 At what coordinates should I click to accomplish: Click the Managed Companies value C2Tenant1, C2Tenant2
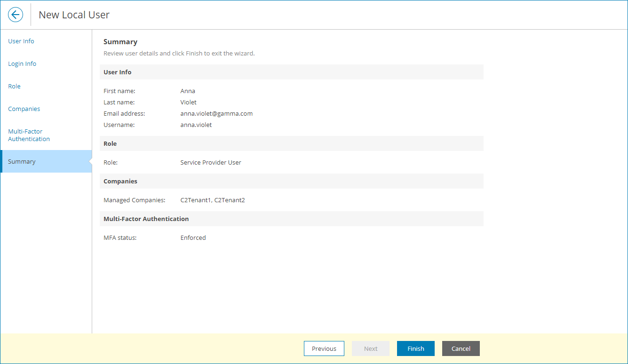click(x=213, y=200)
